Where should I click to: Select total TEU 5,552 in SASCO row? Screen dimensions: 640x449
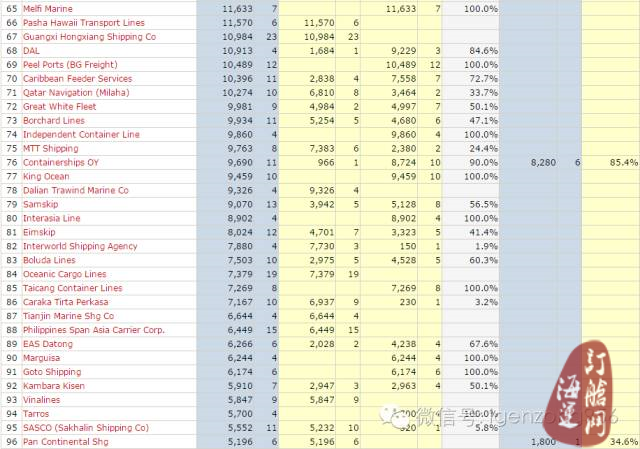[x=240, y=427]
